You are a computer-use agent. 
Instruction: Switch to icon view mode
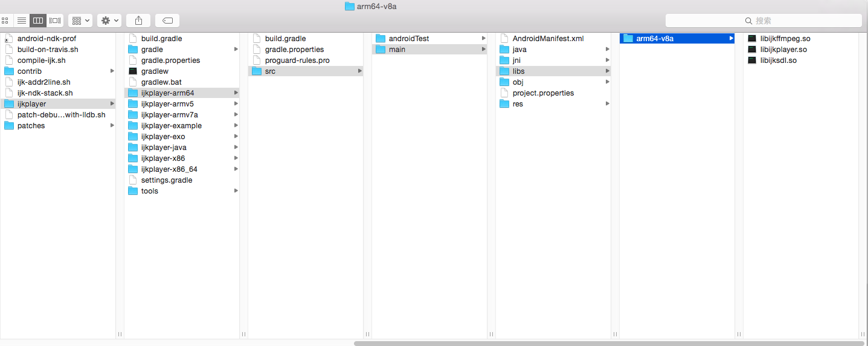5,21
